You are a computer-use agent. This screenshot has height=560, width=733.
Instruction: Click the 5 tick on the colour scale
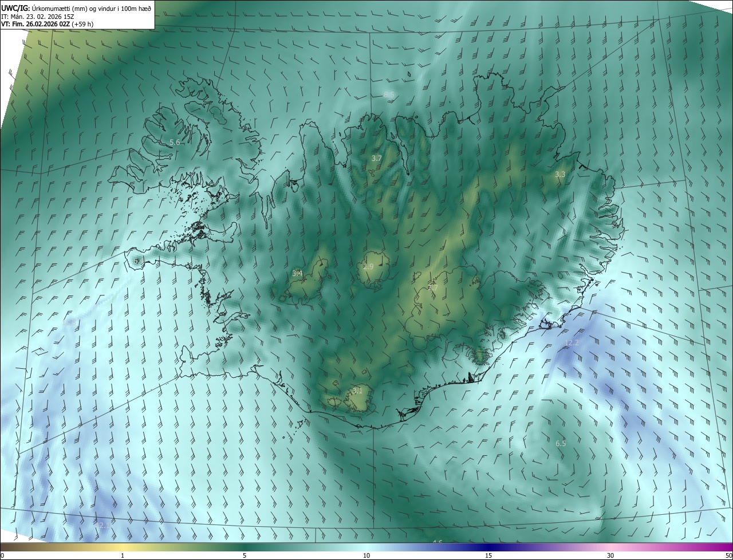(245, 555)
